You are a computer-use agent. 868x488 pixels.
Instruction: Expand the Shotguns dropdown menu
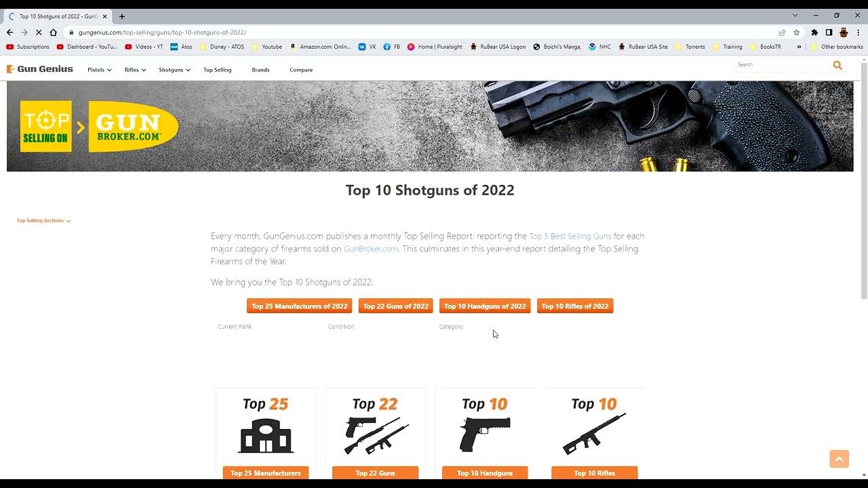click(174, 70)
